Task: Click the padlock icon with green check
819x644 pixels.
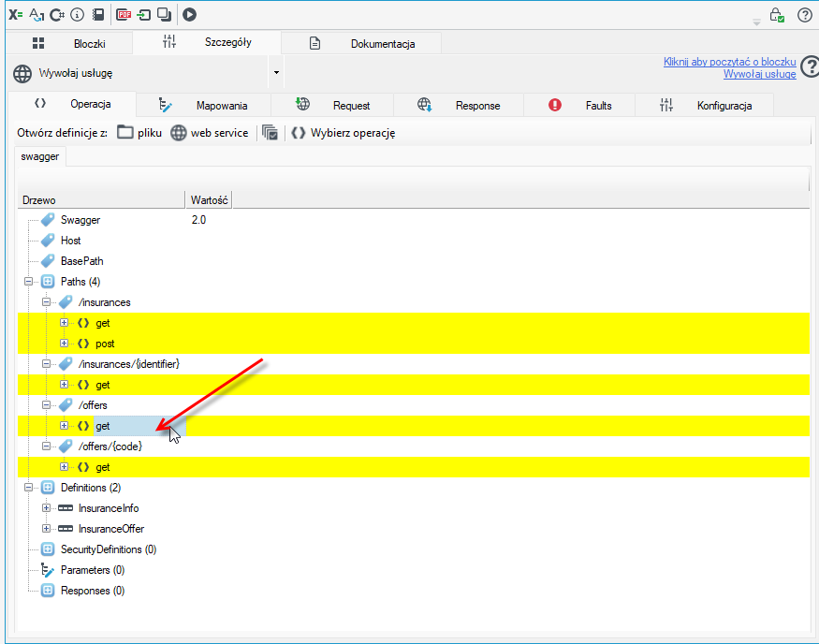Action: [777, 15]
